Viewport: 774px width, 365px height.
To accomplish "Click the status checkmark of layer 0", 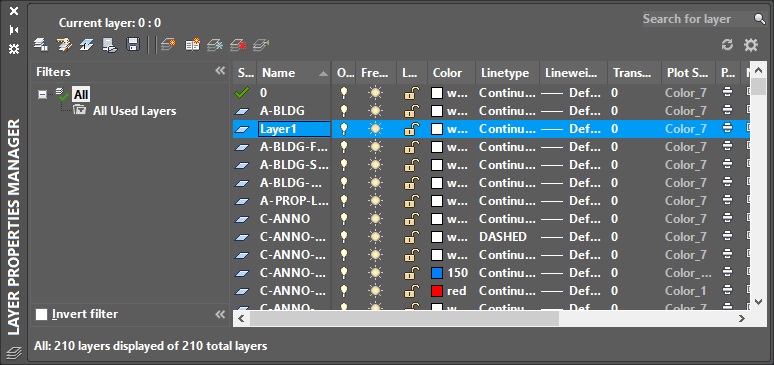I will (242, 92).
